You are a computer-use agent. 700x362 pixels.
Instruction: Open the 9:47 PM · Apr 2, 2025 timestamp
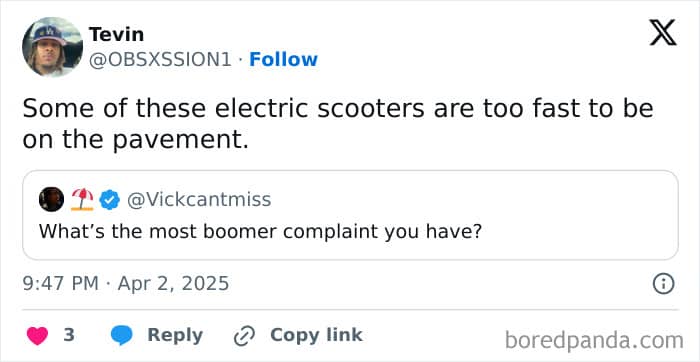[125, 283]
